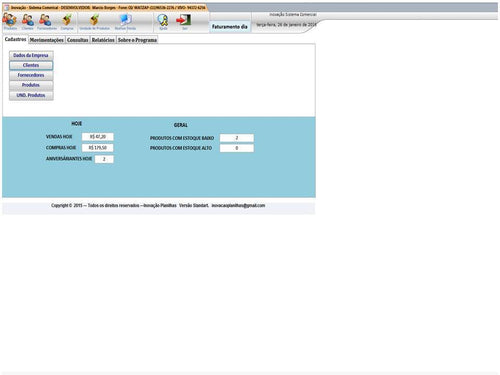Select the Fornecedores registration button

(31, 75)
